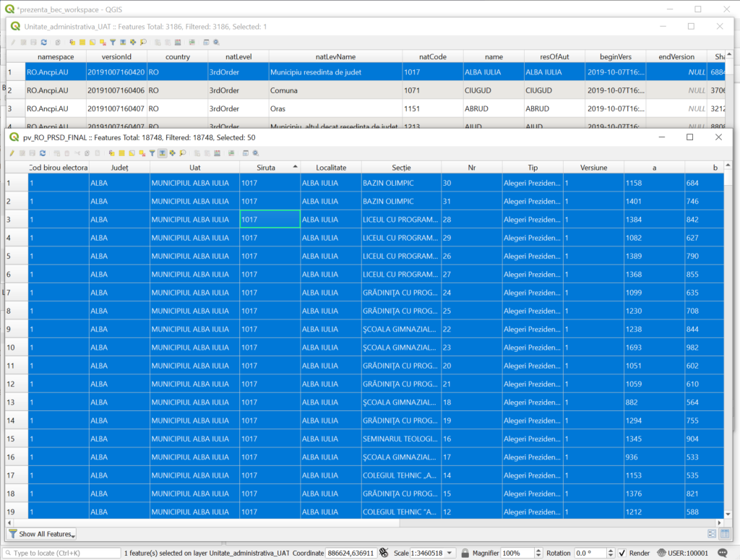The image size is (740, 560).
Task: Click the vertical scrollbar down arrow in pv_RO_PRSD_FINAL
Action: click(728, 514)
